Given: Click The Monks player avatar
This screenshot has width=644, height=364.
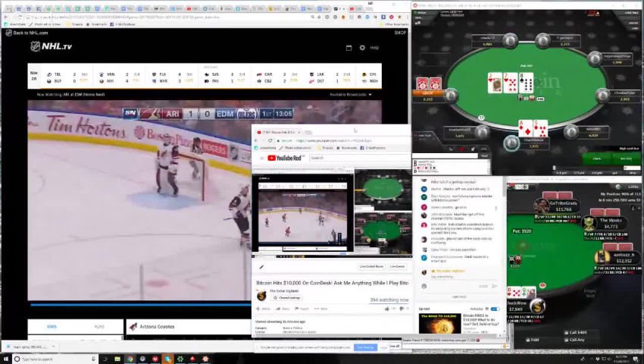Looking at the screenshot, I should coord(589,223).
